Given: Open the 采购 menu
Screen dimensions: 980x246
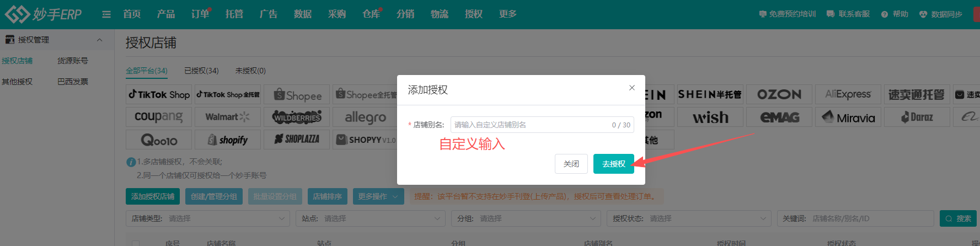Looking at the screenshot, I should pos(337,14).
